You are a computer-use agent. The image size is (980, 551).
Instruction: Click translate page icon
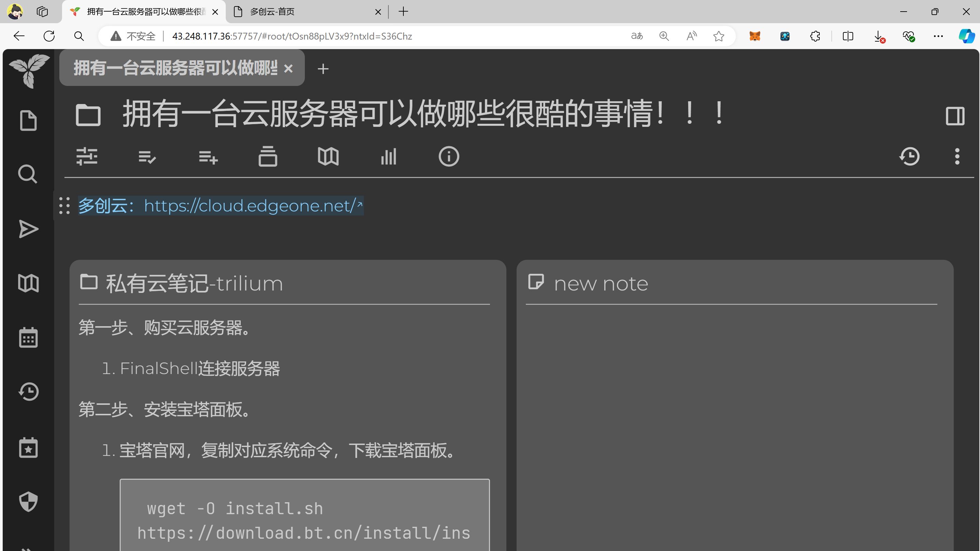[637, 36]
